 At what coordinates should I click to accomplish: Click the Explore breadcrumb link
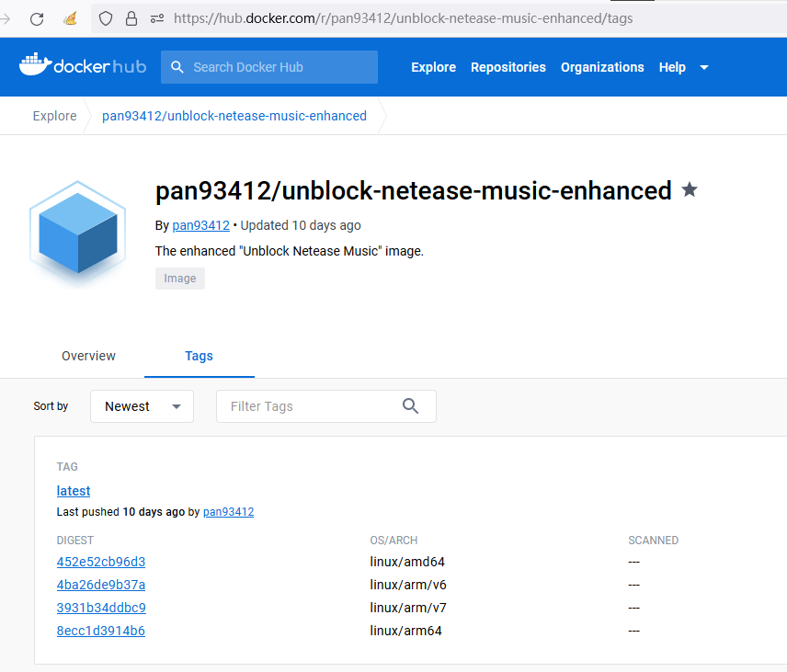[54, 116]
